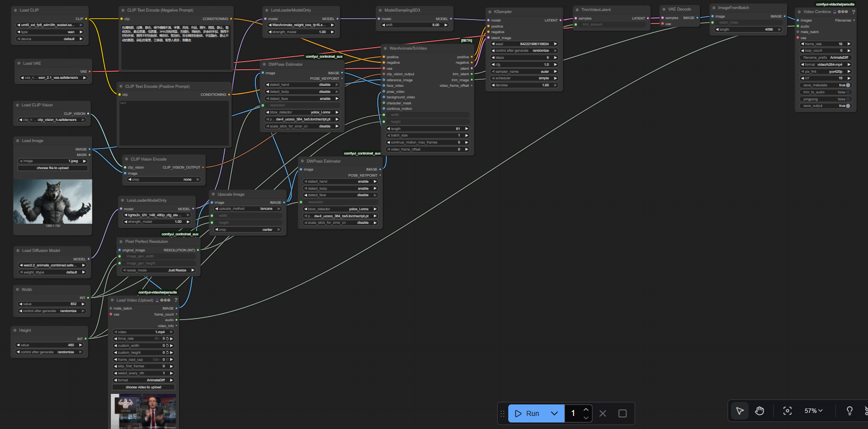The height and width of the screenshot is (429, 868).
Task: Open help question mark on Video Combine node
Action: point(853,12)
